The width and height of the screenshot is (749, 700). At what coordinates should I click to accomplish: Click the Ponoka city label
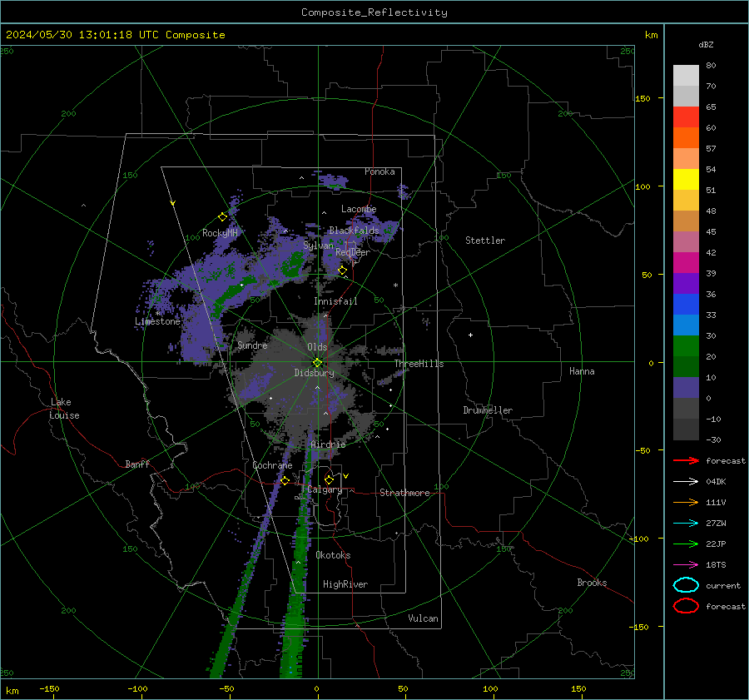[x=379, y=171]
